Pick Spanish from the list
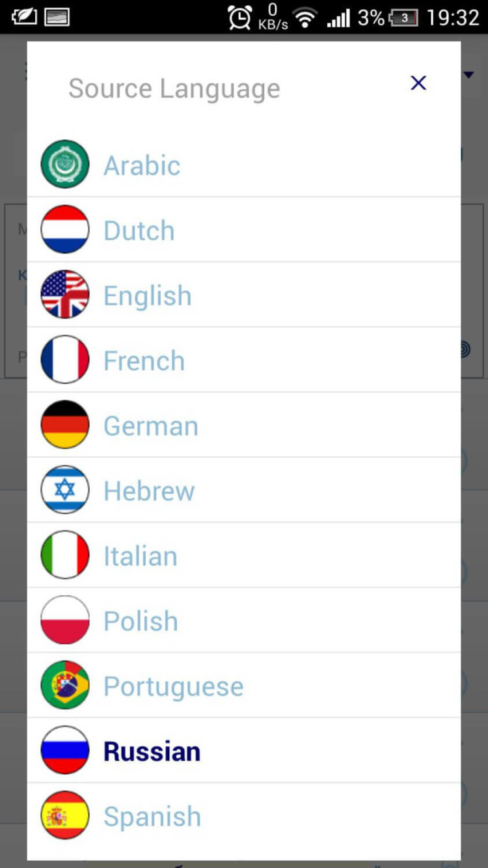Viewport: 488px width, 868px height. (152, 817)
